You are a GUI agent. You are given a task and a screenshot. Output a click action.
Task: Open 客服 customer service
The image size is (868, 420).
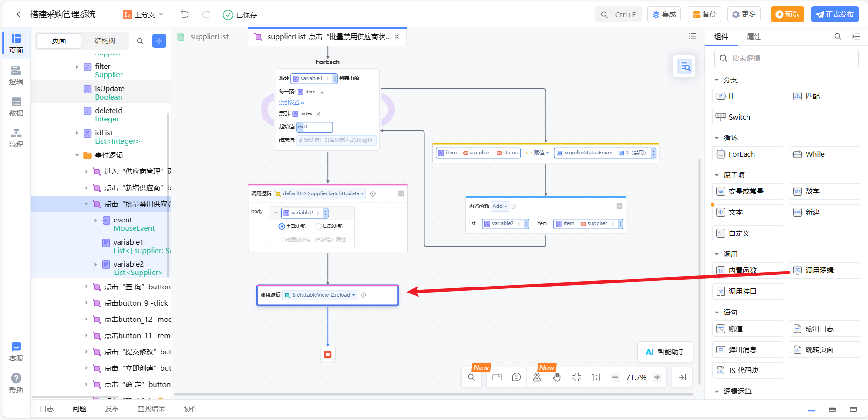[16, 352]
